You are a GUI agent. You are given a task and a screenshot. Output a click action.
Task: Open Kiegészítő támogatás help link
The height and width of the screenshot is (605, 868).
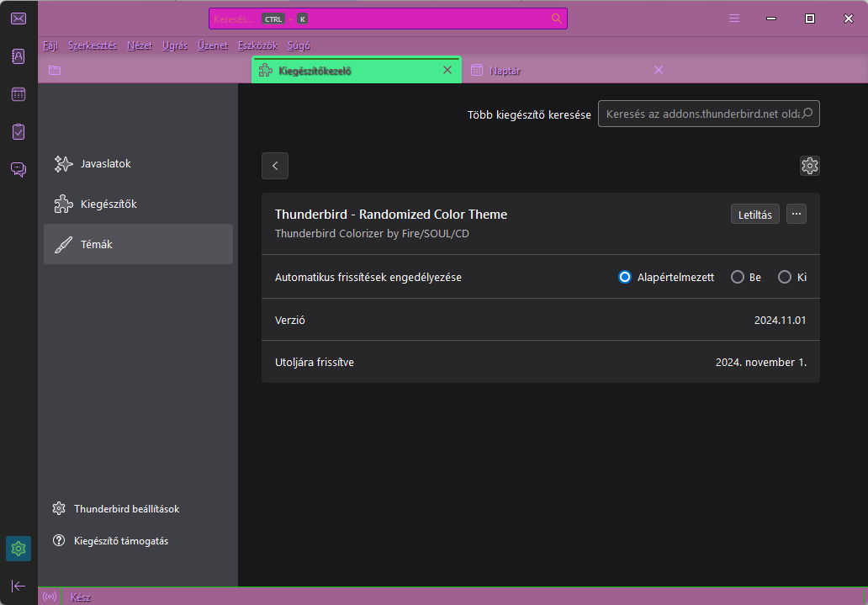pyautogui.click(x=110, y=541)
